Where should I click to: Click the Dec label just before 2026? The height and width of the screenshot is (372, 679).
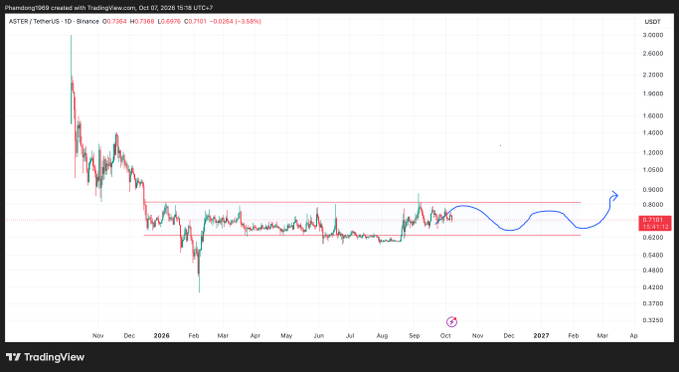click(129, 336)
